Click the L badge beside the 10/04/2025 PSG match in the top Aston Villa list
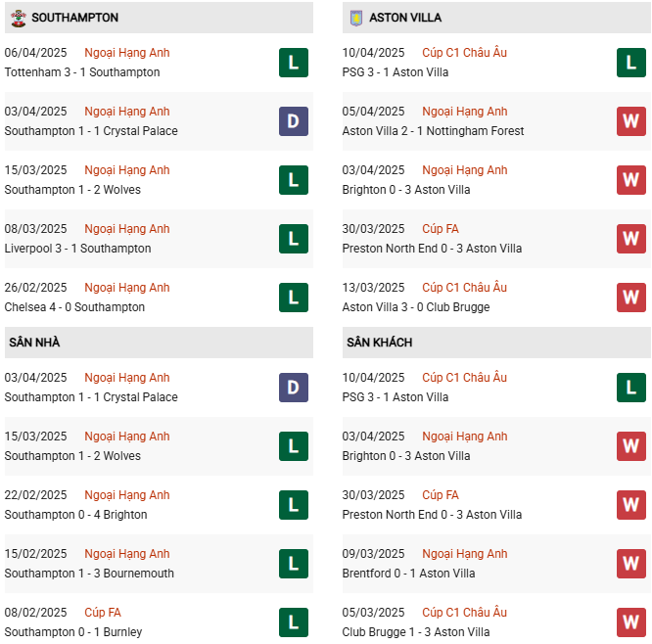The width and height of the screenshot is (652, 644). 631,63
